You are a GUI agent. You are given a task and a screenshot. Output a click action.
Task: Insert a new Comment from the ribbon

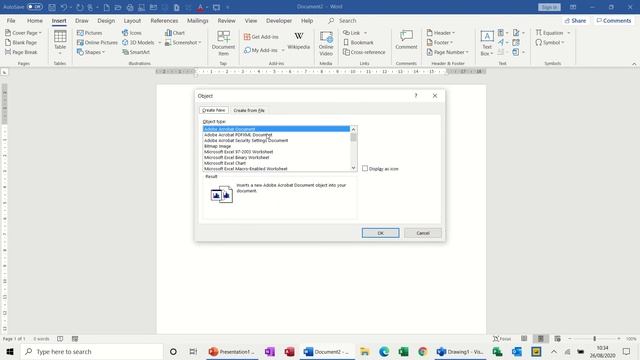pyautogui.click(x=406, y=40)
